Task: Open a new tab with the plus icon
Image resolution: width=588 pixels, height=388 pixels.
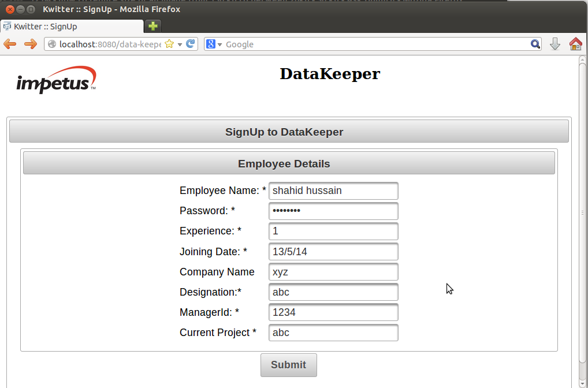Action: [153, 27]
